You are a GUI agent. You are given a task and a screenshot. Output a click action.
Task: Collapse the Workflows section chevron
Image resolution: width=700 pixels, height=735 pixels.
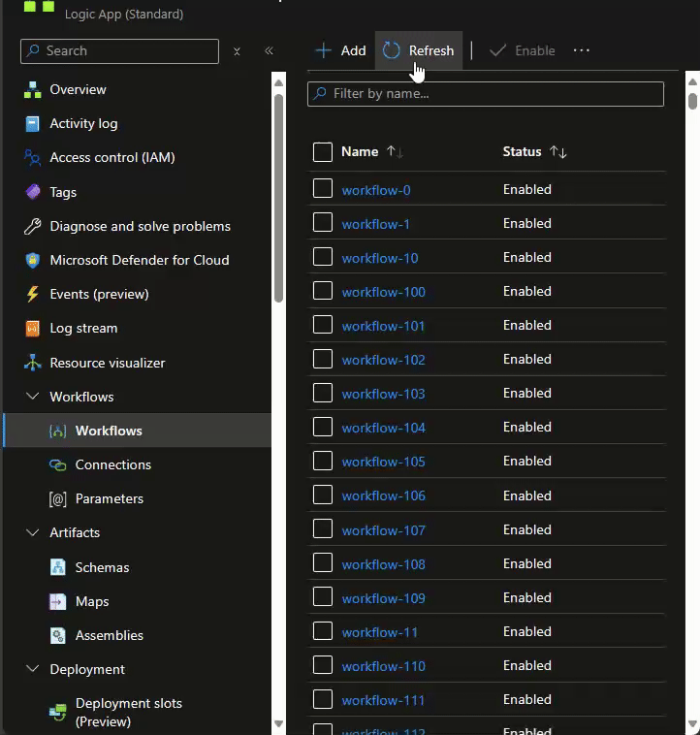(32, 397)
